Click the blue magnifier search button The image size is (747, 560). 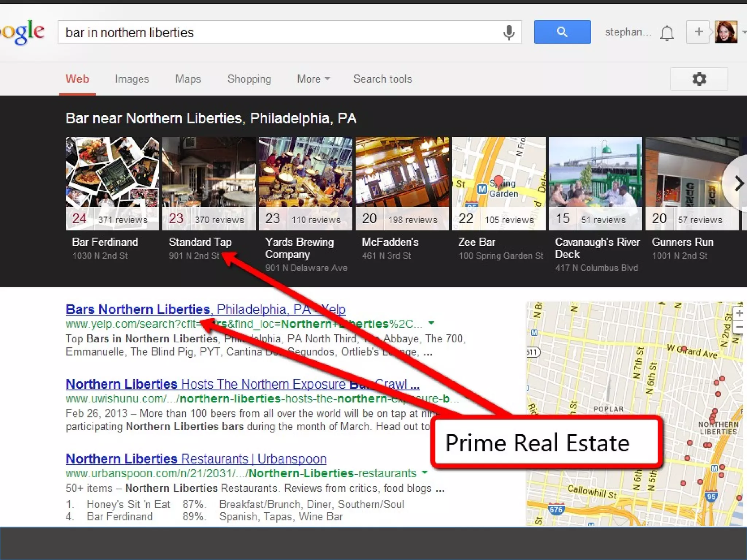coord(562,32)
